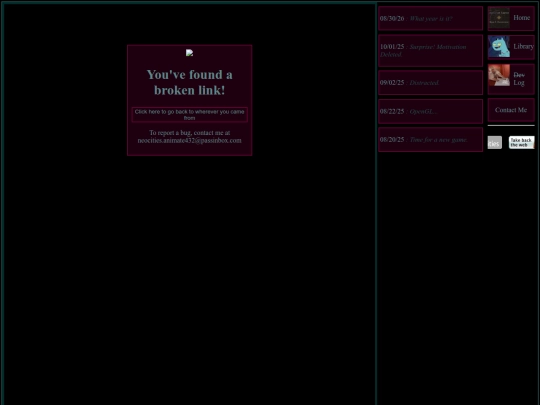Image resolution: width=540 pixels, height=405 pixels.
Task: Click the grey badge beside 'Take back the web'
Action: pyautogui.click(x=495, y=143)
